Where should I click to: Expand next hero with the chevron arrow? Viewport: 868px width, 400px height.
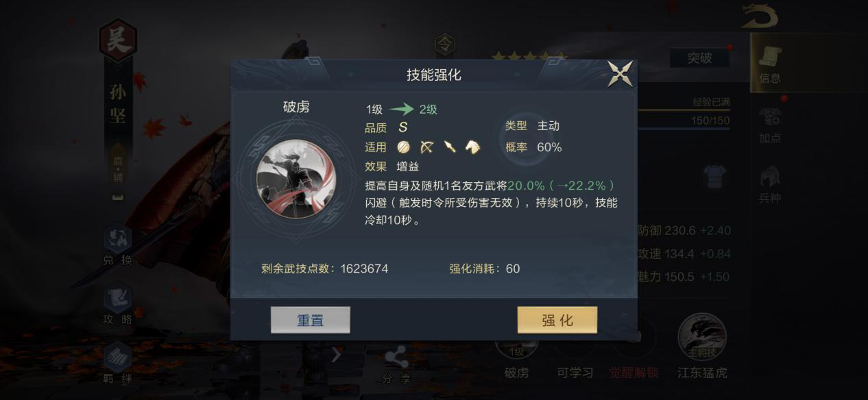point(336,355)
